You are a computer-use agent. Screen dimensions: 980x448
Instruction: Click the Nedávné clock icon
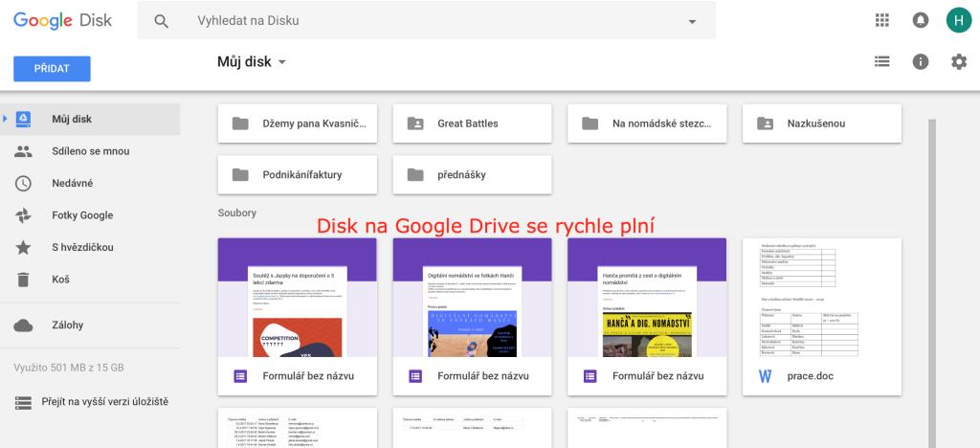coord(23,183)
